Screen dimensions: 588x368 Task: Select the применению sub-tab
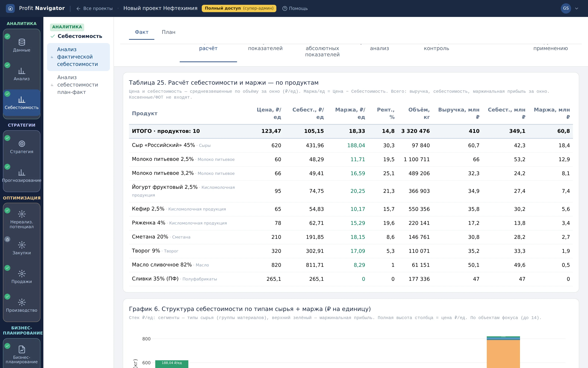[550, 48]
